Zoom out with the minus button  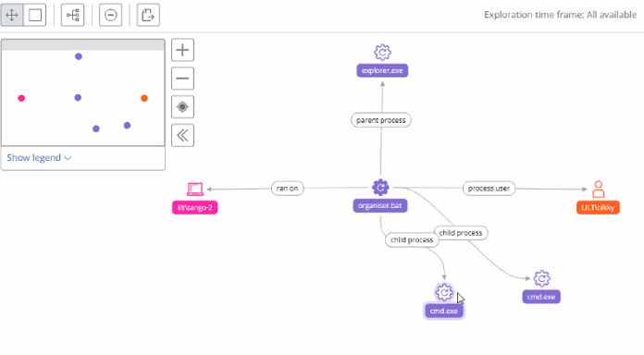(x=182, y=79)
